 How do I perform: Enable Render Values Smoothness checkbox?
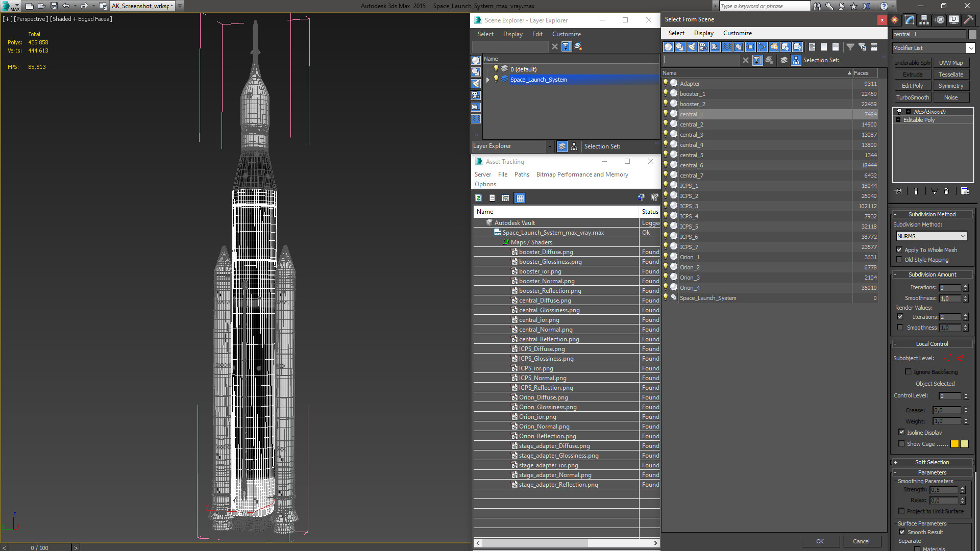[x=900, y=328]
